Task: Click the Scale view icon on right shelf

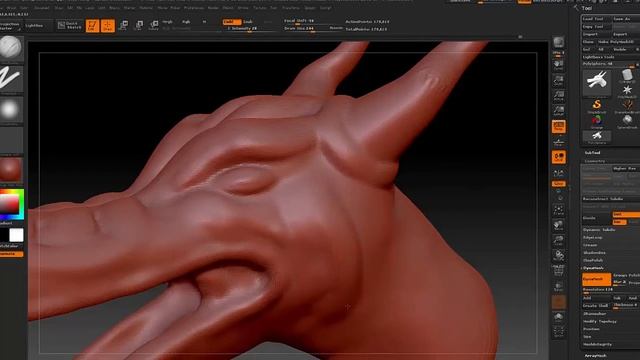Action: 558,240
